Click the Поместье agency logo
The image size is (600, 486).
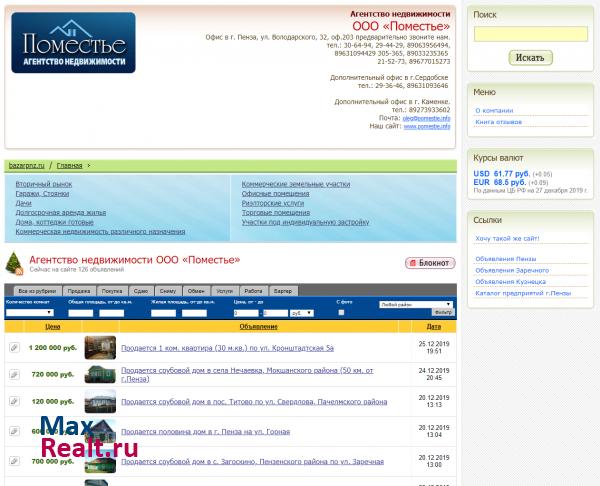(x=73, y=42)
